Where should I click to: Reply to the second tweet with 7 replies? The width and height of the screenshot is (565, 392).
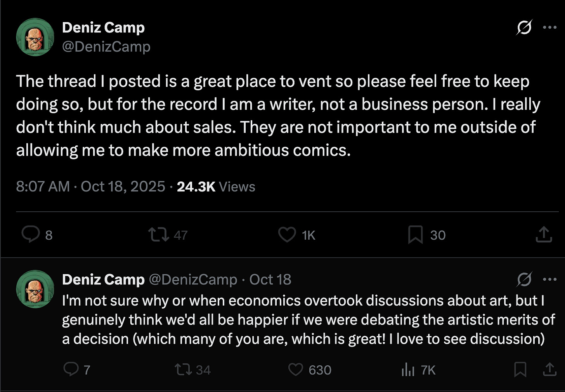click(x=71, y=369)
